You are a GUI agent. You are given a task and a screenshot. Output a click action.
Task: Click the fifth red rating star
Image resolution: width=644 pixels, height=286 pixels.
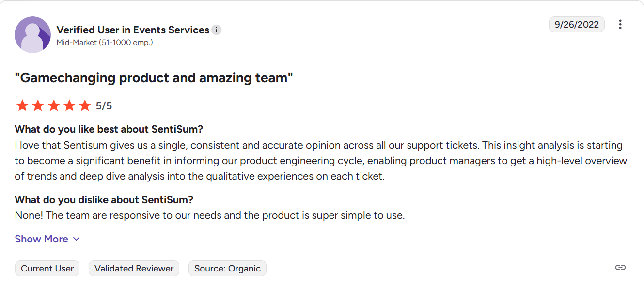coord(85,105)
